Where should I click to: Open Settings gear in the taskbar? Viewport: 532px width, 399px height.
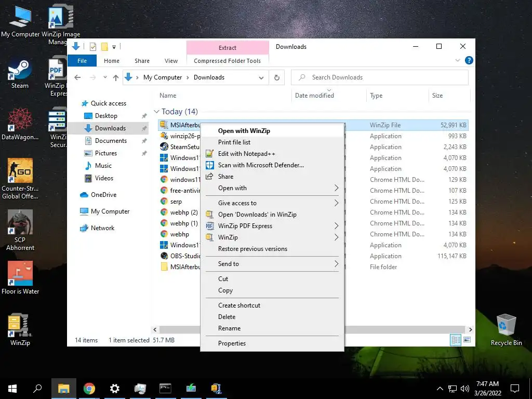115,389
